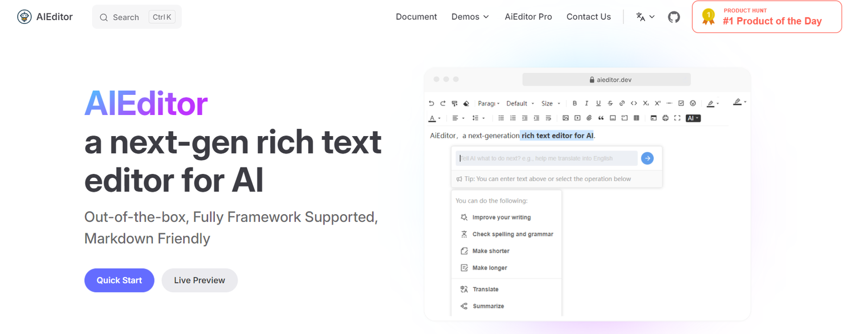
Task: Open the AiEditor Pro link
Action: click(528, 17)
